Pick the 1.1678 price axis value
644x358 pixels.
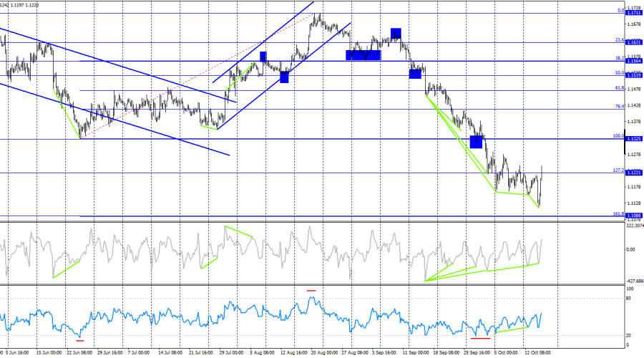tap(634, 24)
